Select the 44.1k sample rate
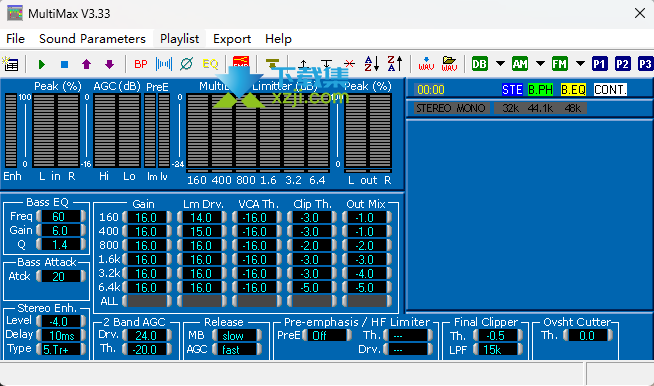Screen dimensions: 654x386 (540, 108)
